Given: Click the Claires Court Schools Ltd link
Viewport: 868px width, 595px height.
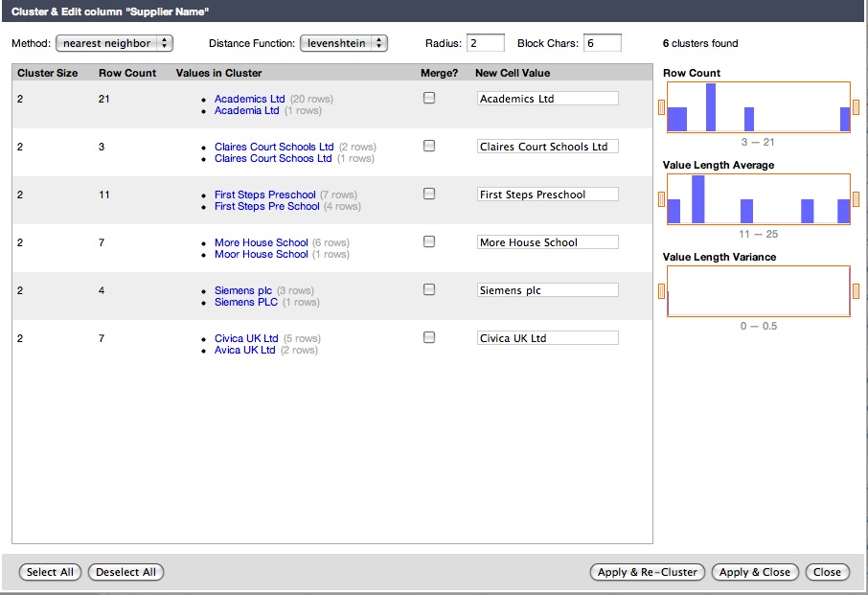Looking at the screenshot, I should (x=274, y=147).
